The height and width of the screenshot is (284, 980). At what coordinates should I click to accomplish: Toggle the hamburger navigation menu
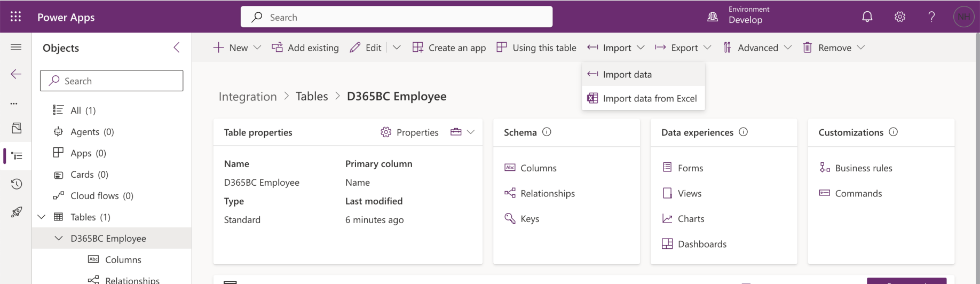pos(16,48)
